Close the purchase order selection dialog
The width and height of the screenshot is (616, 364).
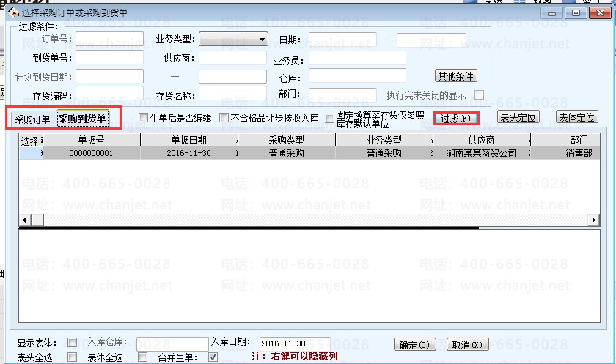click(600, 13)
